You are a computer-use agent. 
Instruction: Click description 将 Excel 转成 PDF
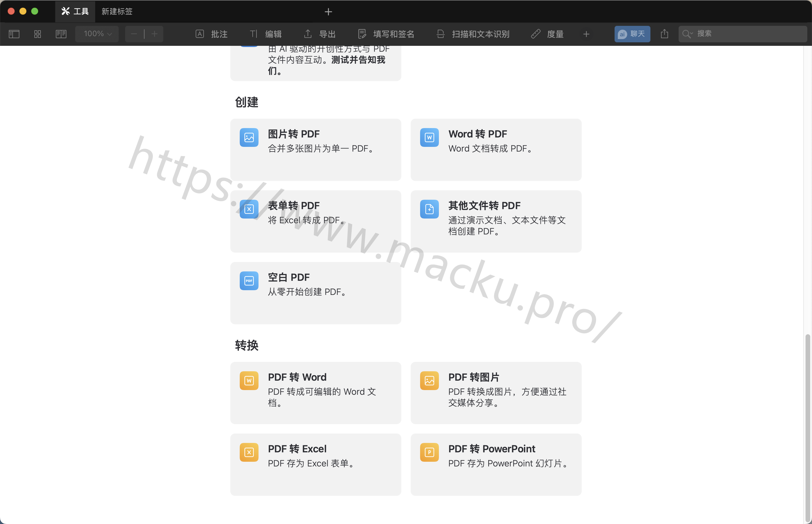pos(307,220)
